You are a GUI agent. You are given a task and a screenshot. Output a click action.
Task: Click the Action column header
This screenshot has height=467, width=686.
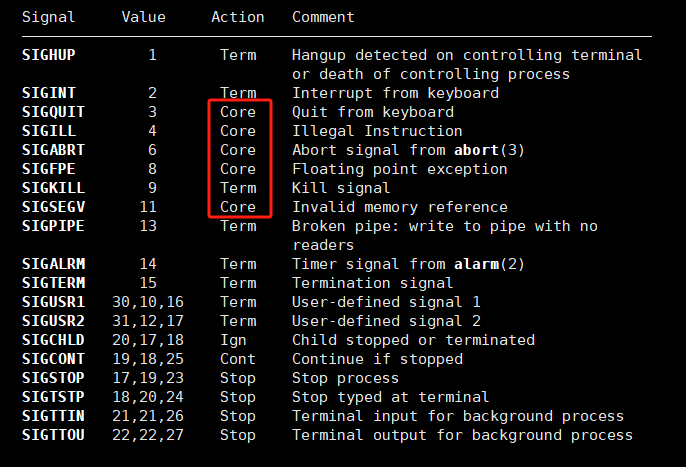tap(238, 17)
